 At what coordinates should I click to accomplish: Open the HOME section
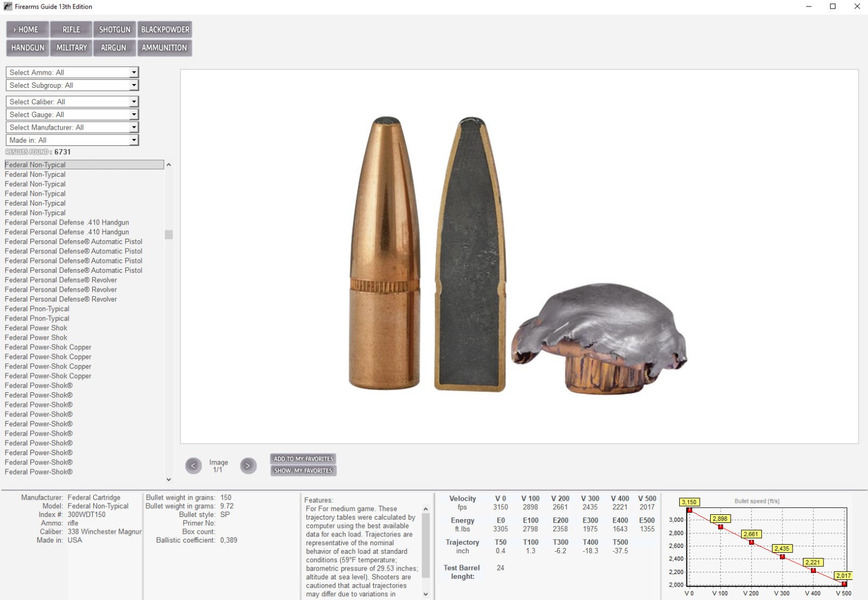coord(28,29)
